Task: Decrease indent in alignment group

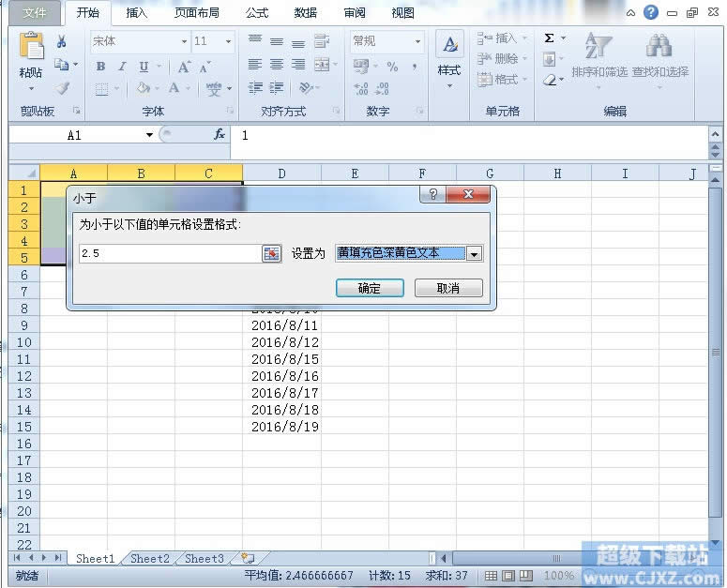Action: coord(255,87)
